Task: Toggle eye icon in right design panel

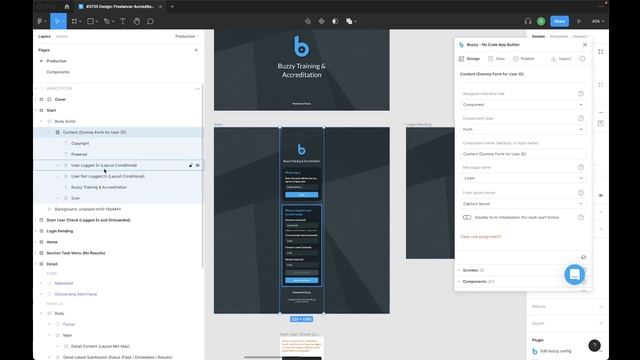Action: tap(600, 195)
